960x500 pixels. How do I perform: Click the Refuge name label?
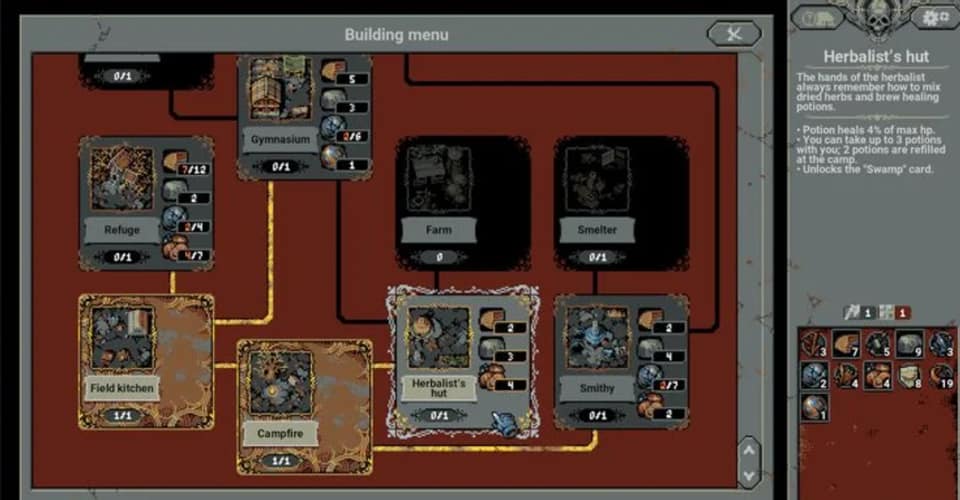click(x=121, y=230)
